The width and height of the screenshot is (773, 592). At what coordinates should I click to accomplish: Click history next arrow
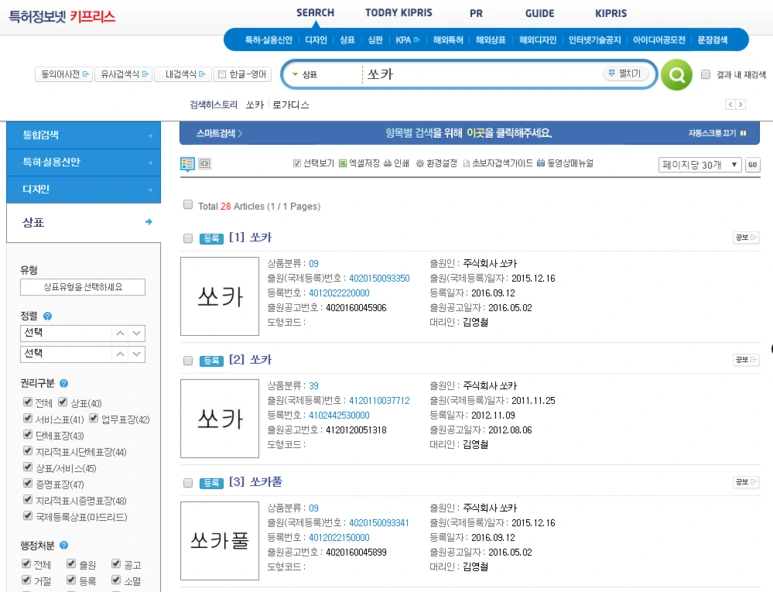[x=740, y=104]
